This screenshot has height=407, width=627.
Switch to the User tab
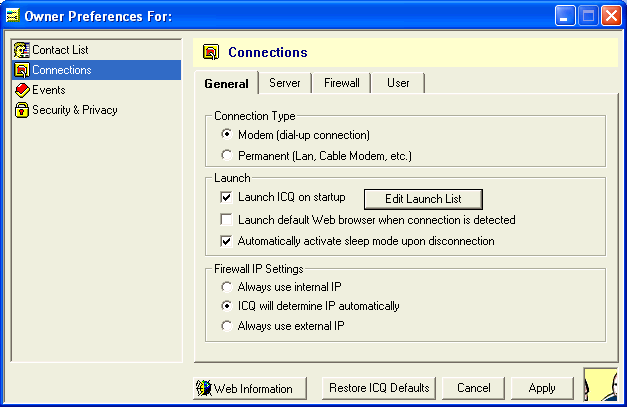click(398, 83)
